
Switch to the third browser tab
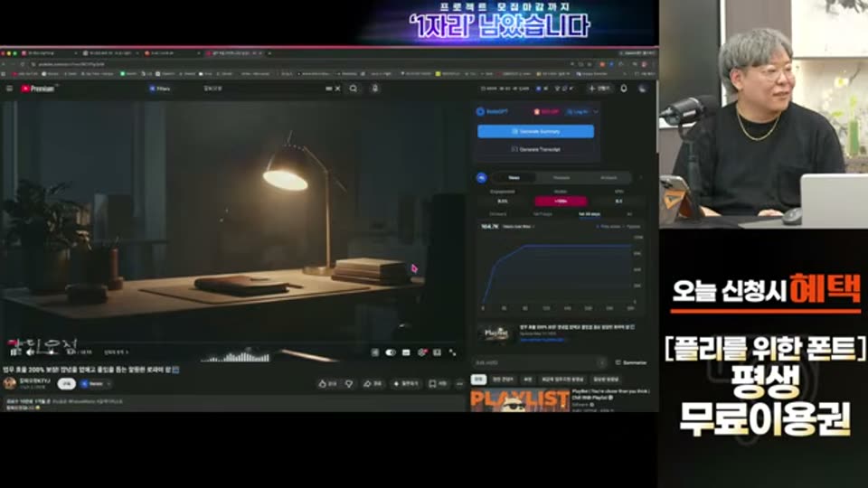pyautogui.click(x=172, y=53)
